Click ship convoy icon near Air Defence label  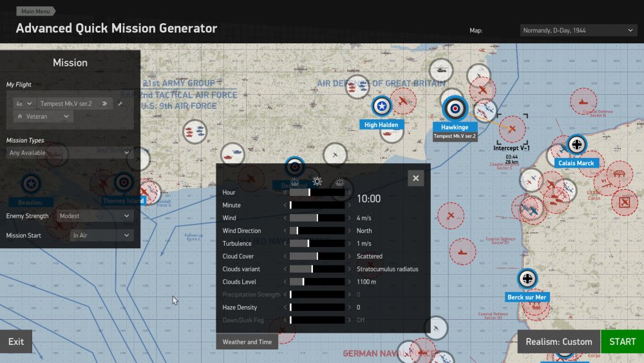pos(357,87)
